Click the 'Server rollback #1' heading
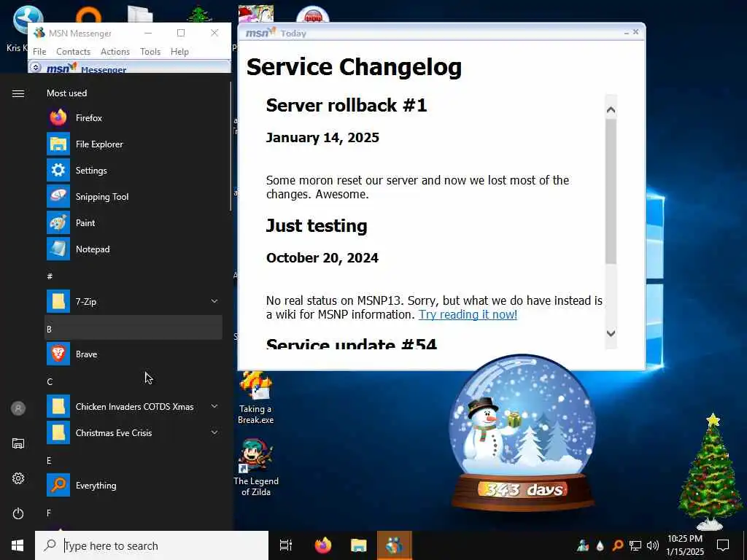 (347, 105)
